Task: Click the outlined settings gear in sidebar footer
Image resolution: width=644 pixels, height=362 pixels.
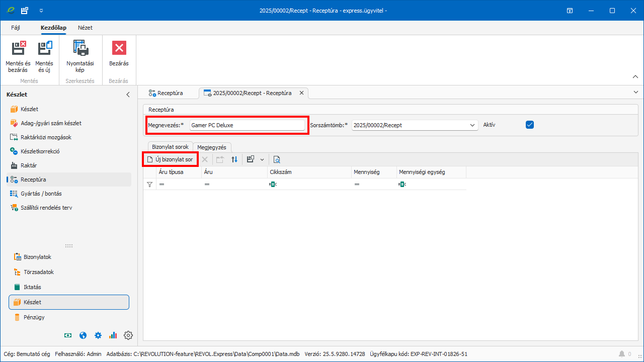Action: [x=128, y=335]
